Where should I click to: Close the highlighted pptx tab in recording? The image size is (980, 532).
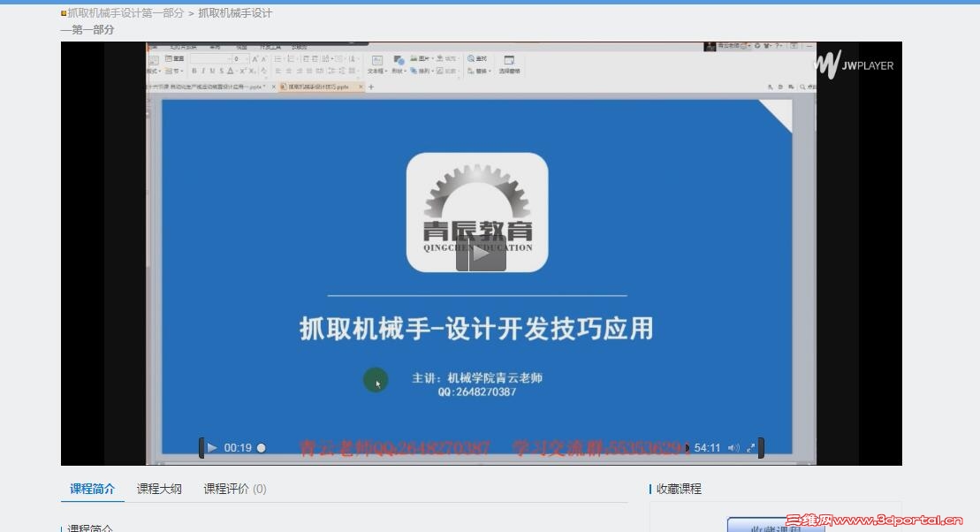click(361, 87)
